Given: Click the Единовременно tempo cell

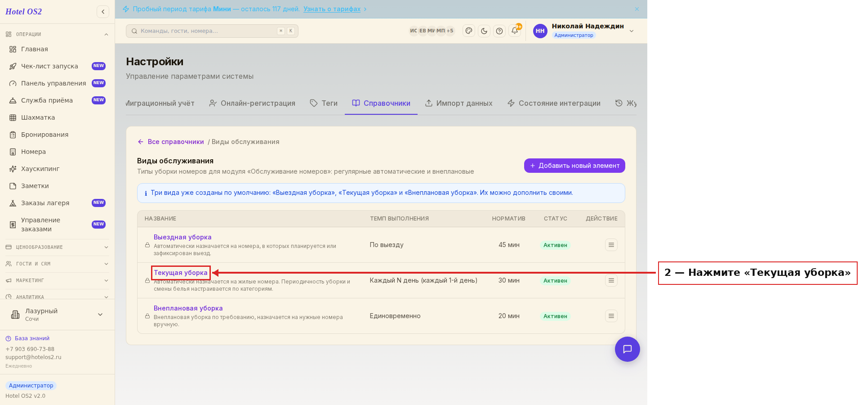Looking at the screenshot, I should tap(395, 316).
